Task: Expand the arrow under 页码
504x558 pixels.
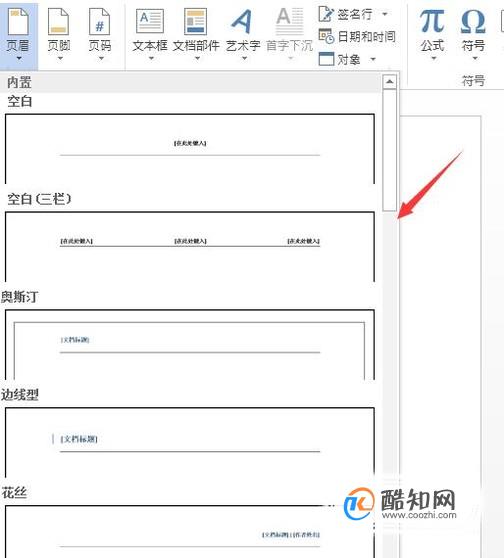Action: pyautogui.click(x=100, y=58)
